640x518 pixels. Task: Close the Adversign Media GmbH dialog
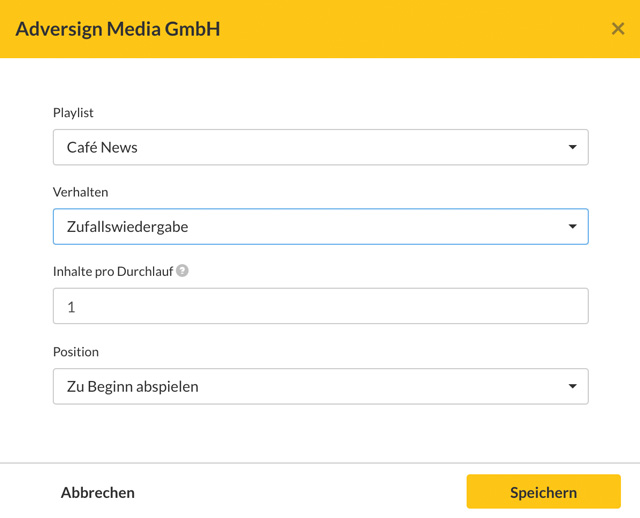pyautogui.click(x=618, y=29)
